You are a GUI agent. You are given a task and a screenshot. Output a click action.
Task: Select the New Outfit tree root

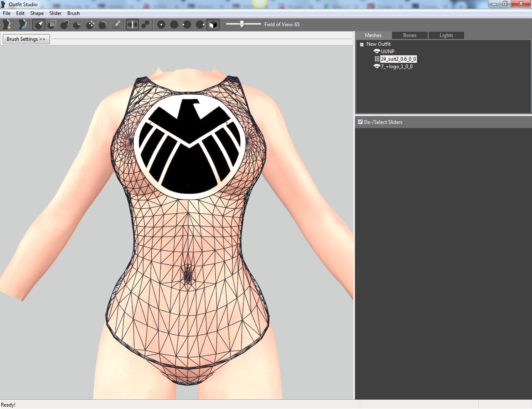(379, 44)
